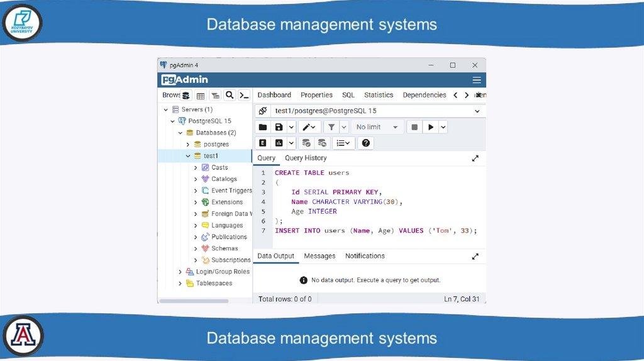Click the Execute query play button
This screenshot has width=644, height=361.
[431, 127]
